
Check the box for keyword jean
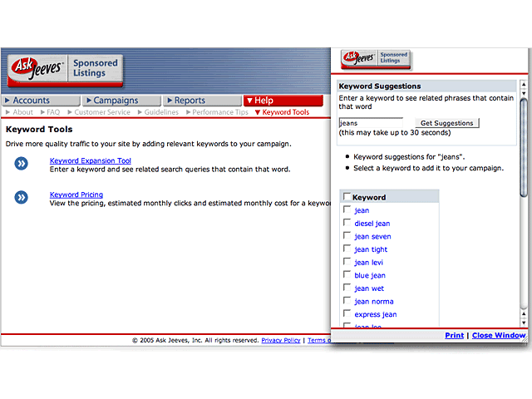(347, 209)
